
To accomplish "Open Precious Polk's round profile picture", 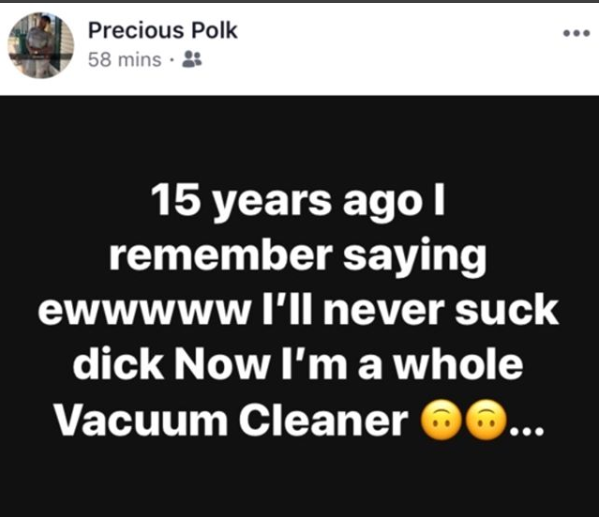I will (40, 45).
